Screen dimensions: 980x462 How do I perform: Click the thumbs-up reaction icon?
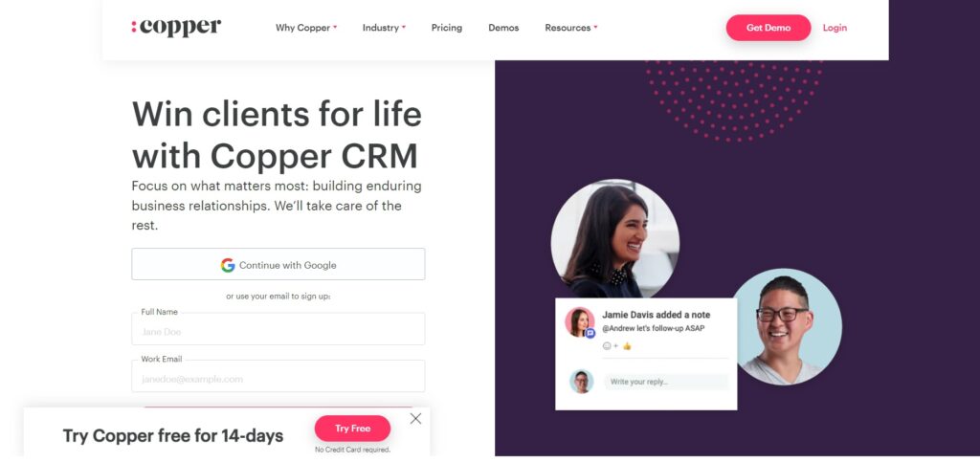(x=627, y=346)
